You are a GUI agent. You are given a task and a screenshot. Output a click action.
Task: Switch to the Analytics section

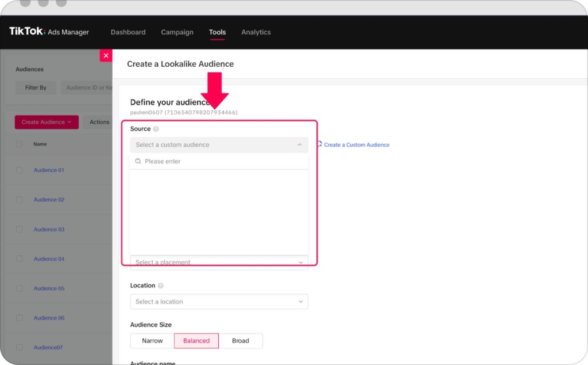pos(256,32)
